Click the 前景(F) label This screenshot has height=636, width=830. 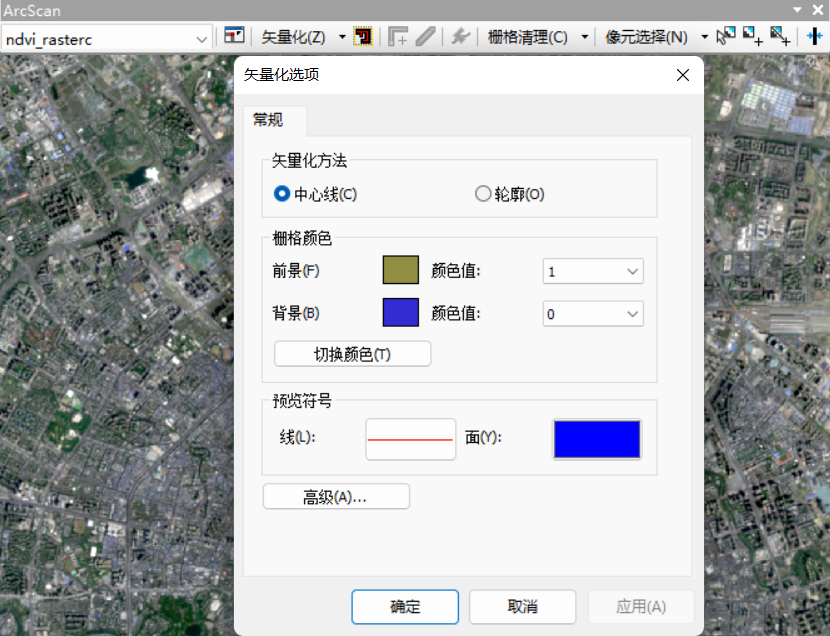[295, 271]
